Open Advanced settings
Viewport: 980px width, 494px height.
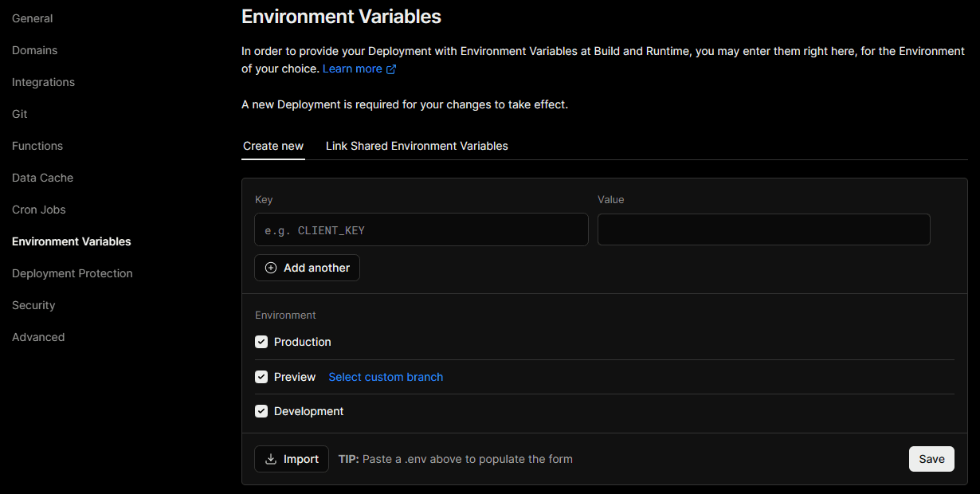coord(38,337)
